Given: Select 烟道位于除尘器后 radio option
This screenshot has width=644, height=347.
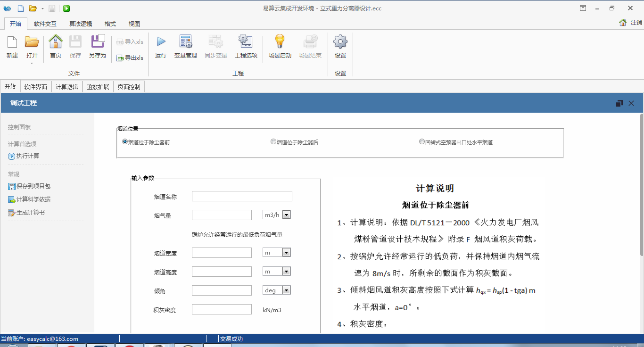Looking at the screenshot, I should click(x=273, y=141).
